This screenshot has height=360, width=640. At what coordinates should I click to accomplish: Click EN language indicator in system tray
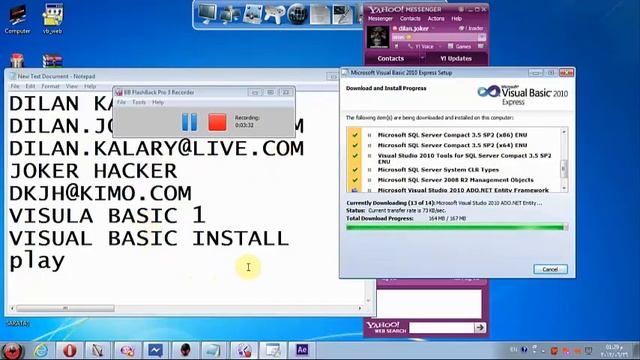point(513,350)
